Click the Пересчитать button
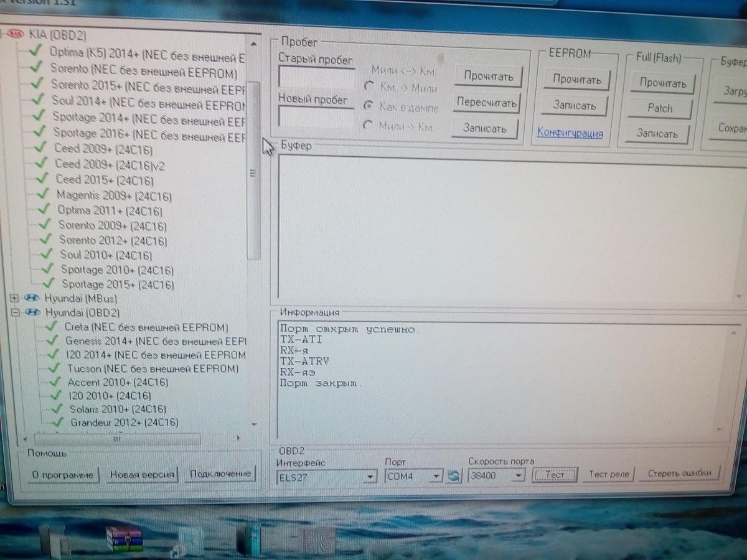 [x=486, y=103]
